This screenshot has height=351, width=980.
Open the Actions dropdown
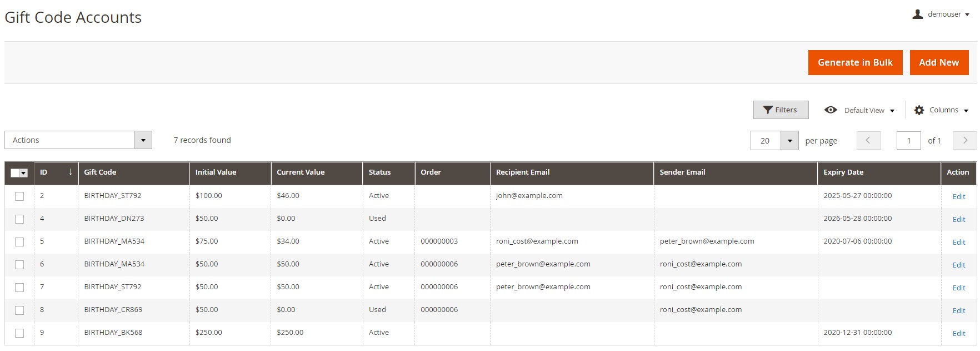(78, 140)
